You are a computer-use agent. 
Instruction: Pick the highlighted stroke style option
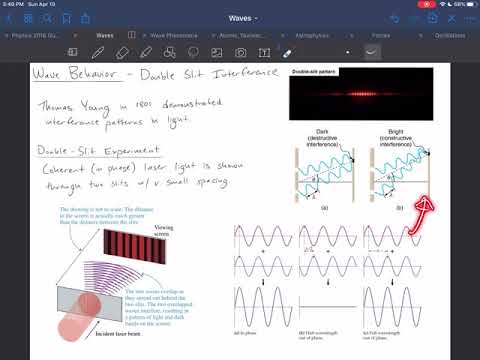[x=372, y=52]
